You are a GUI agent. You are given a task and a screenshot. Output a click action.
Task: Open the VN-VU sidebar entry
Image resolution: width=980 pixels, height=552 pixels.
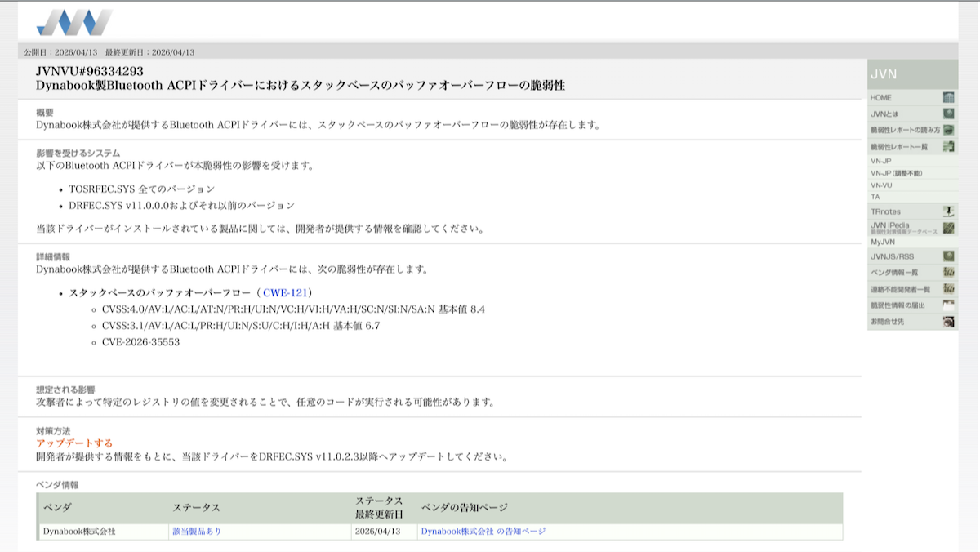click(882, 185)
